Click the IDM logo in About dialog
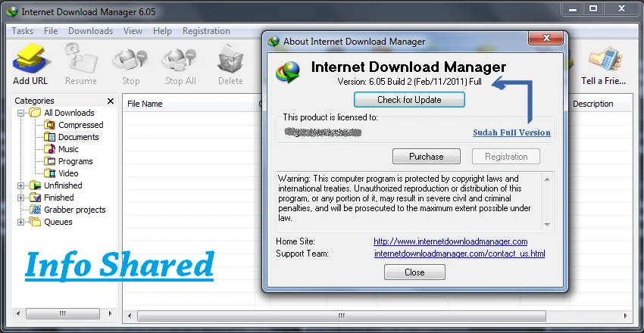 tap(288, 72)
